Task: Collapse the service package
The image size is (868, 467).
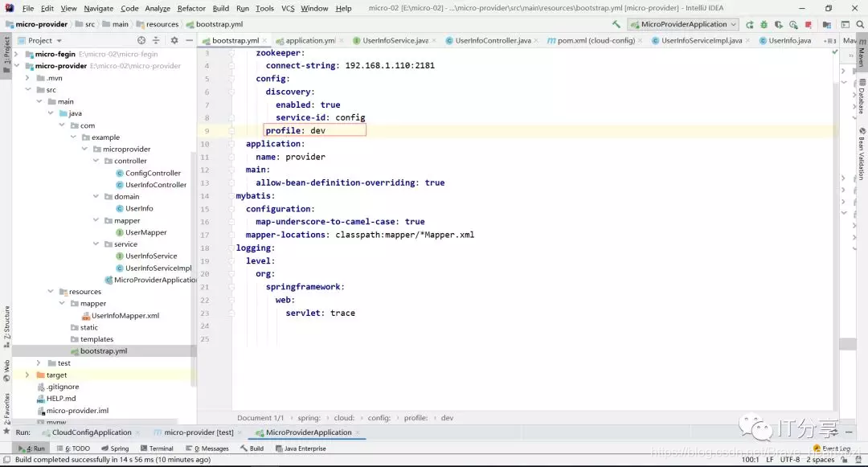Action: tap(96, 244)
